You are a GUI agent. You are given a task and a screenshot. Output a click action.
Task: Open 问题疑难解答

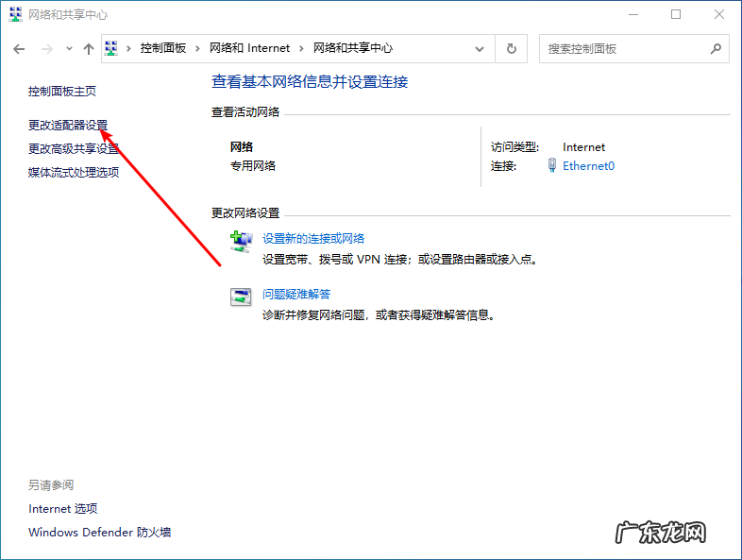click(296, 295)
